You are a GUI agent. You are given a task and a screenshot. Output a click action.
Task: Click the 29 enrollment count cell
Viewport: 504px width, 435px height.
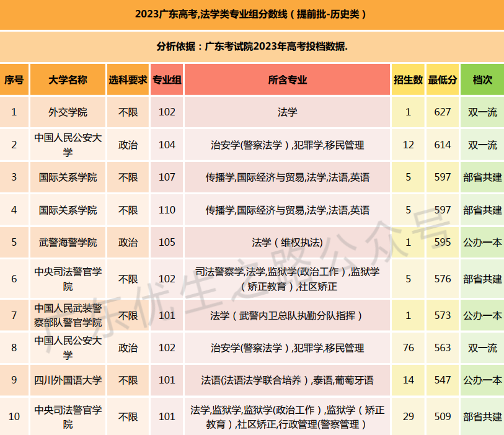(408, 416)
